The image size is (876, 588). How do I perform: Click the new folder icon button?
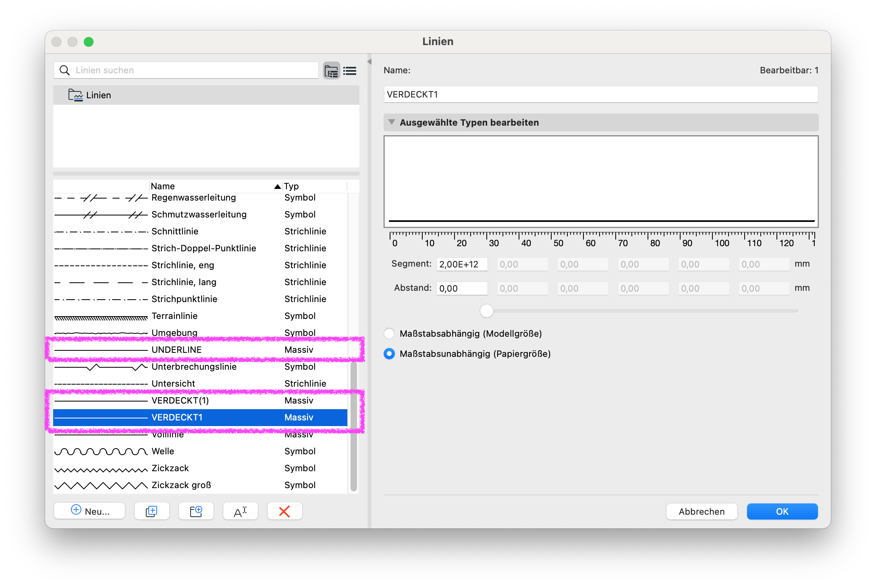coord(196,511)
